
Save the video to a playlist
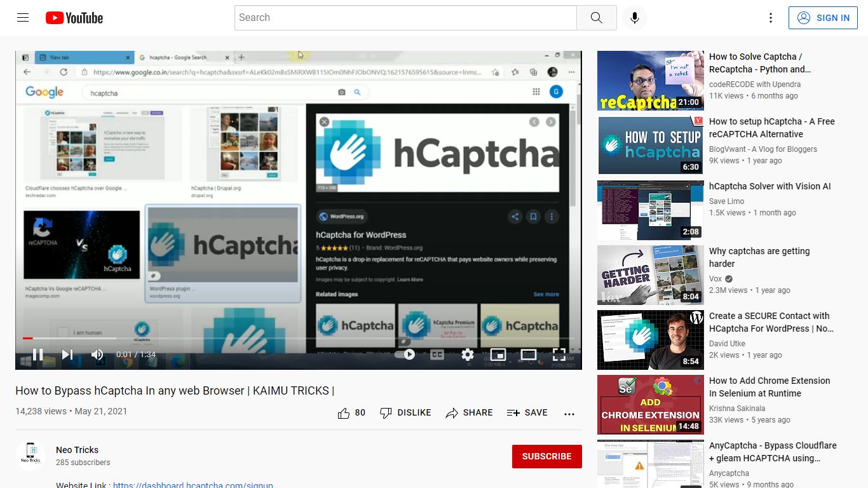[x=527, y=413]
